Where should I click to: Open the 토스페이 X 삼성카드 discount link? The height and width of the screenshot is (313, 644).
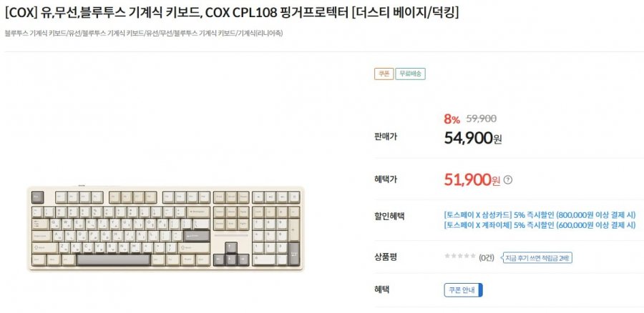tap(540, 214)
